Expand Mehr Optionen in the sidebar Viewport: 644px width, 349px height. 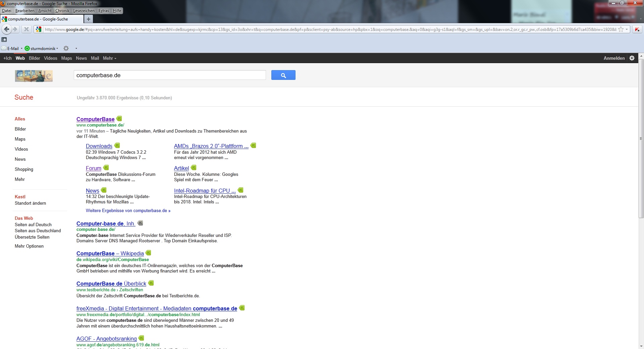(29, 246)
